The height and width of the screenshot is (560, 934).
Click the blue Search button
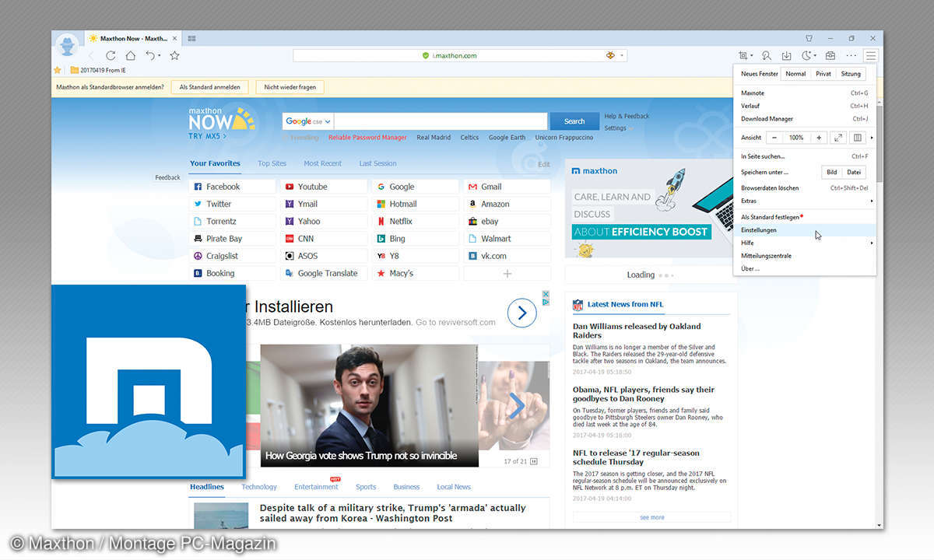pos(574,121)
